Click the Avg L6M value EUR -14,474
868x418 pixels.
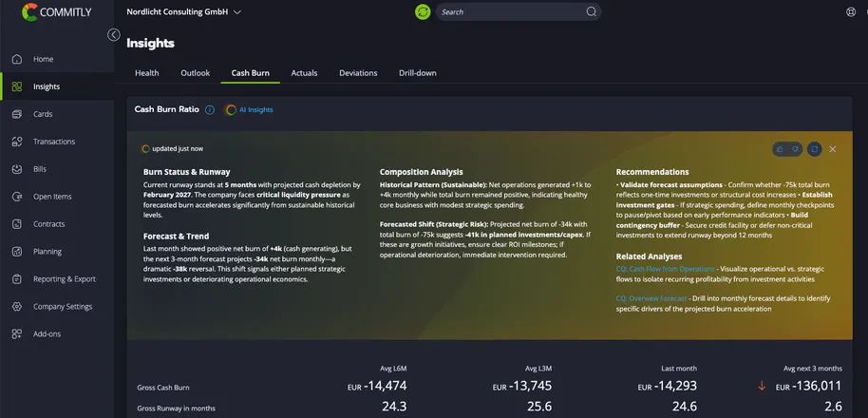(377, 386)
